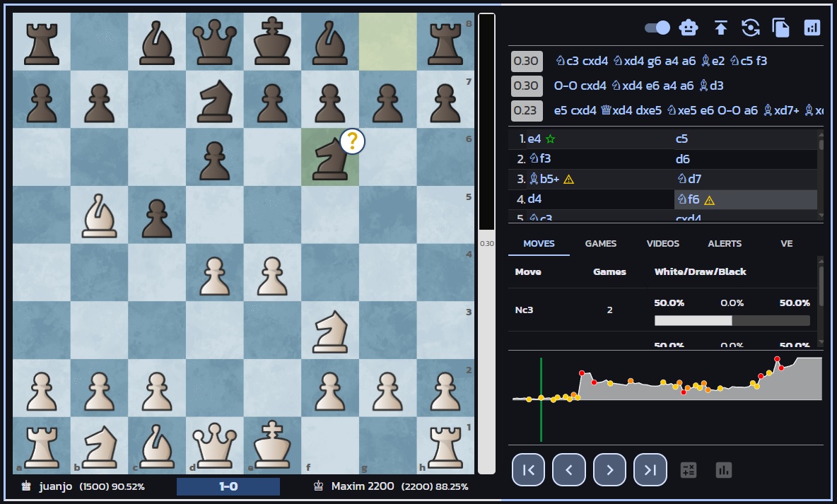Open the VIDEOS tab
The height and width of the screenshot is (504, 837).
tap(662, 243)
